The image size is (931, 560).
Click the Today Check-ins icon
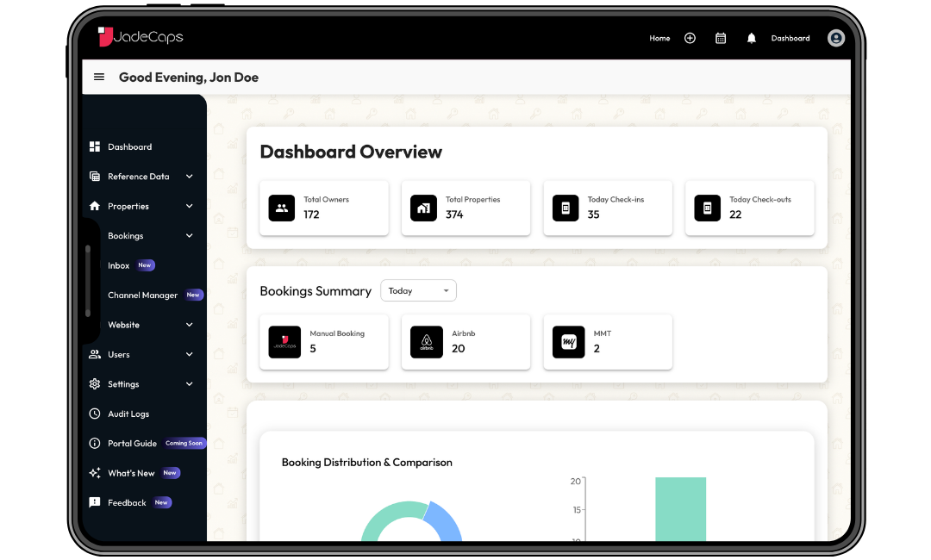[565, 208]
